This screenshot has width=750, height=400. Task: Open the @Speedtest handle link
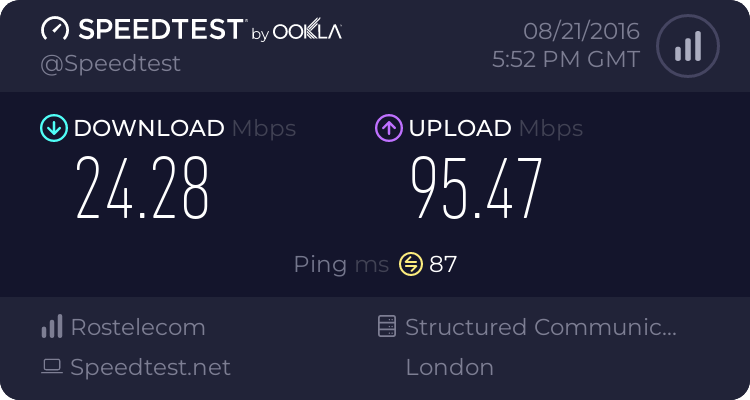pyautogui.click(x=110, y=64)
